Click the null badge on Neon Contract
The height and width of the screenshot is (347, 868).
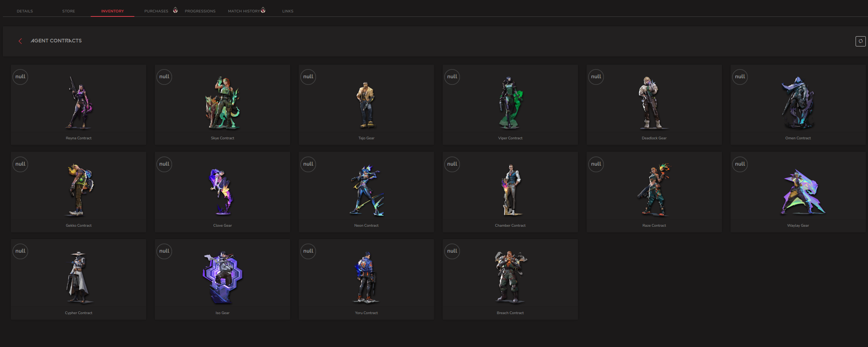pyautogui.click(x=308, y=164)
